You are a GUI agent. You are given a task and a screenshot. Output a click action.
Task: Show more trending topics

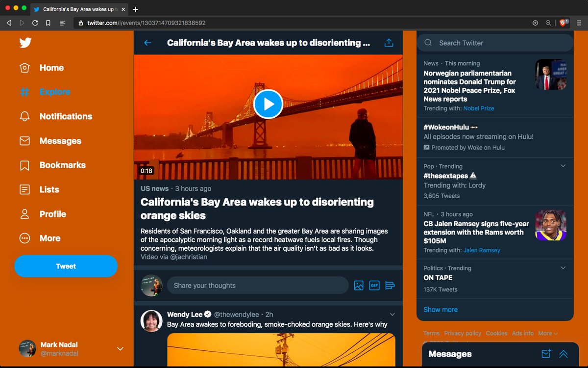pyautogui.click(x=440, y=310)
